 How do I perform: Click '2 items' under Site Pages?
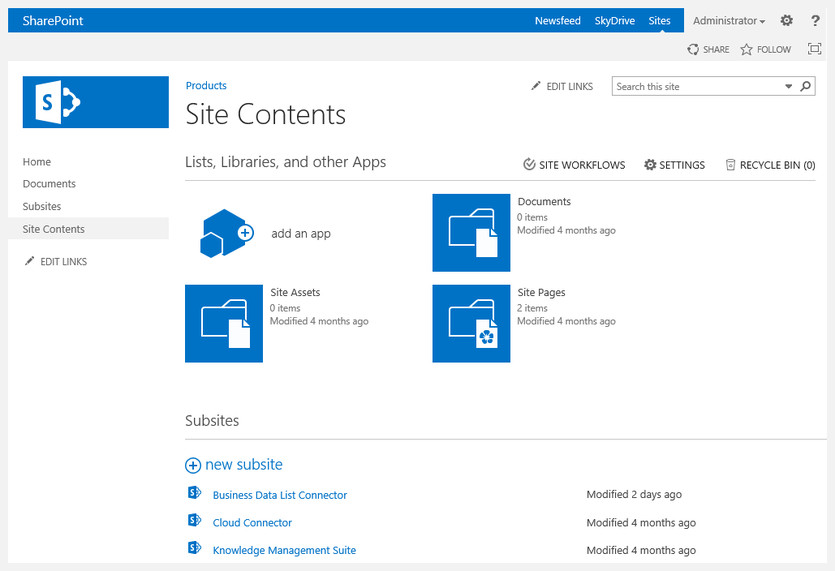click(532, 308)
